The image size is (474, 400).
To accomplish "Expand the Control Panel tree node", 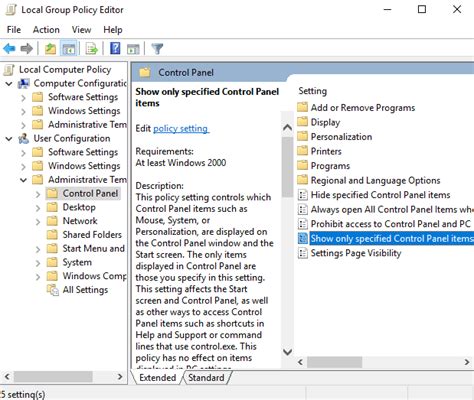I will (38, 194).
